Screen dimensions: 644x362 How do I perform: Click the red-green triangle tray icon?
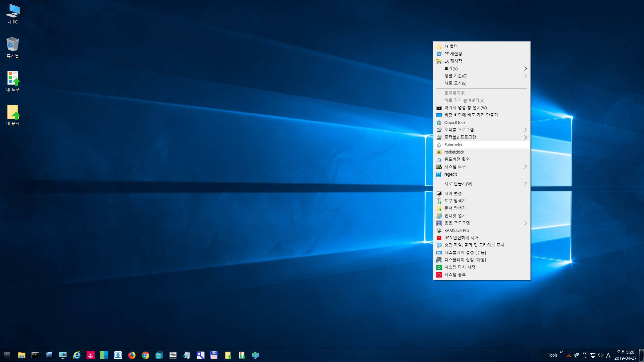(569, 355)
